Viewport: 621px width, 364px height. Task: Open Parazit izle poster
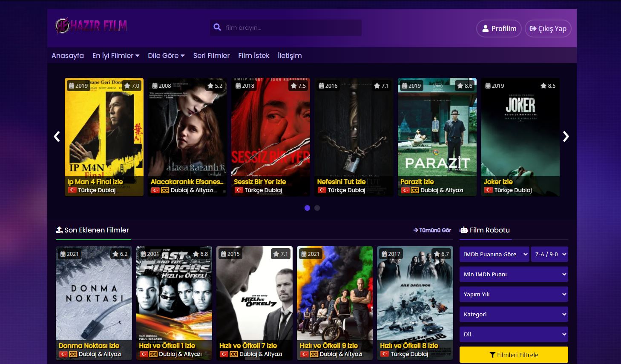(x=437, y=137)
